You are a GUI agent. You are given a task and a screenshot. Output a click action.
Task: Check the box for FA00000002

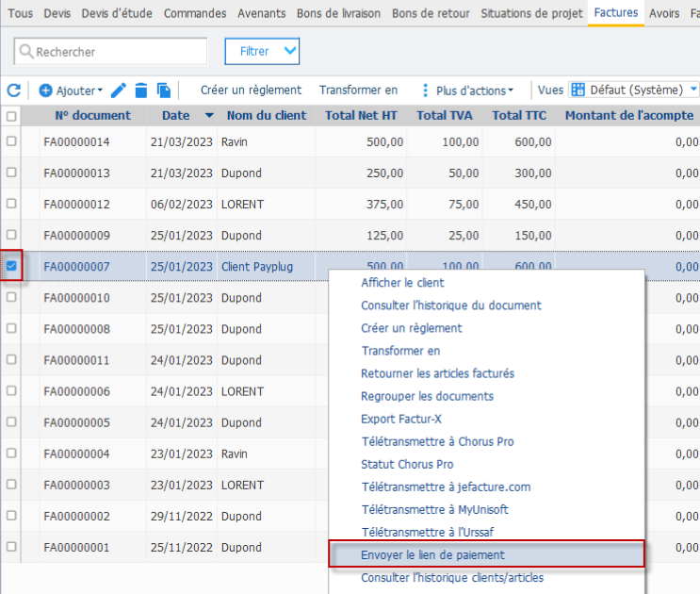11,516
